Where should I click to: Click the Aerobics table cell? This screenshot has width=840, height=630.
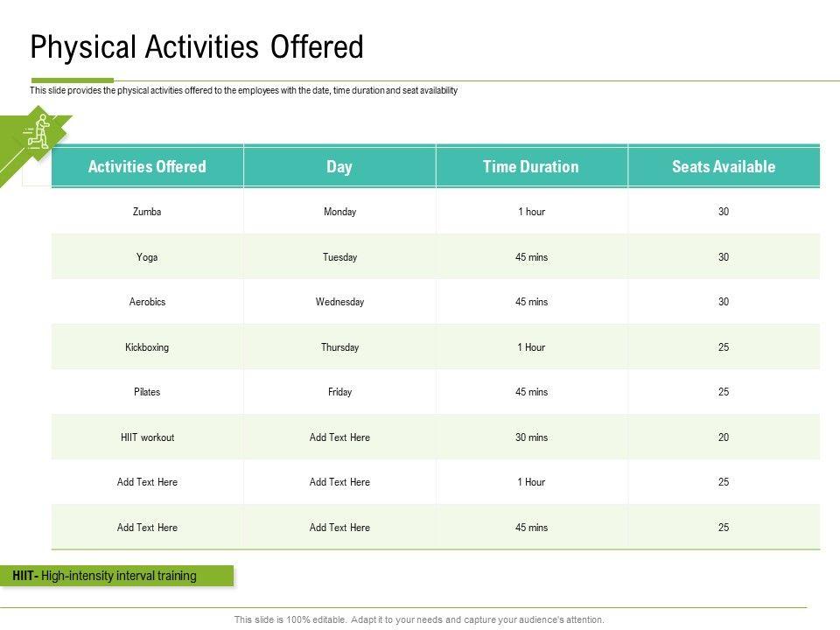point(147,302)
